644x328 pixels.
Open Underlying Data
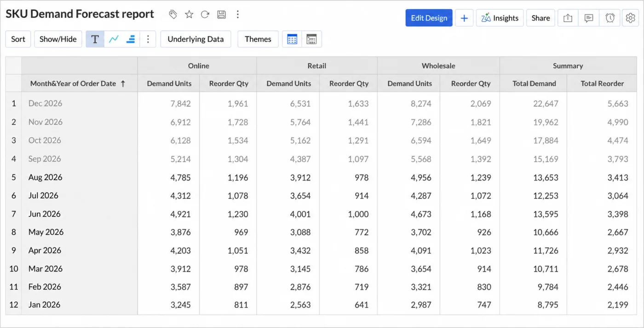pos(195,39)
